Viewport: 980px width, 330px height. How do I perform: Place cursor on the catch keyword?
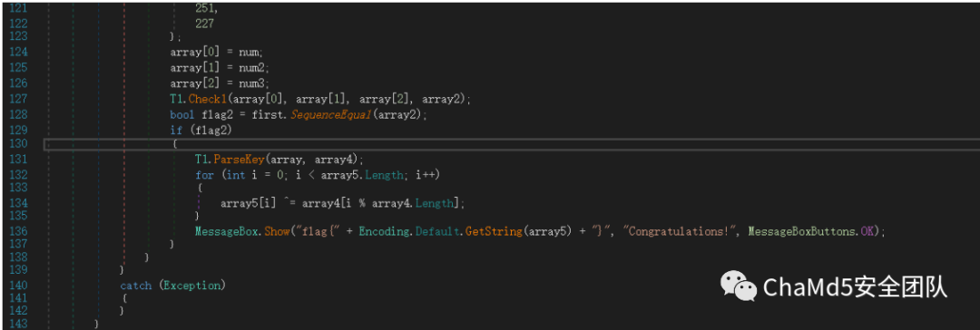point(135,286)
